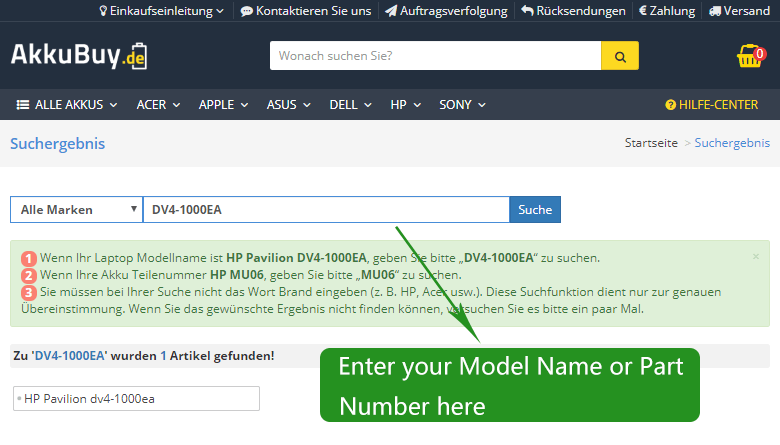Open Auftragsverfolgung order tracking
780x445 pixels.
(x=446, y=11)
